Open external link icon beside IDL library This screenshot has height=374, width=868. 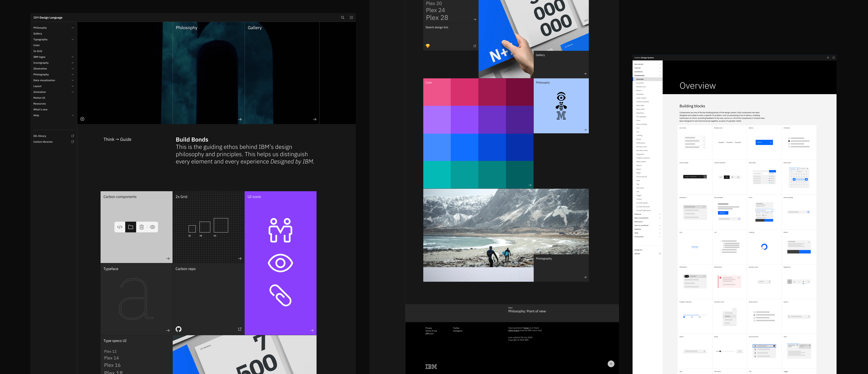point(72,136)
